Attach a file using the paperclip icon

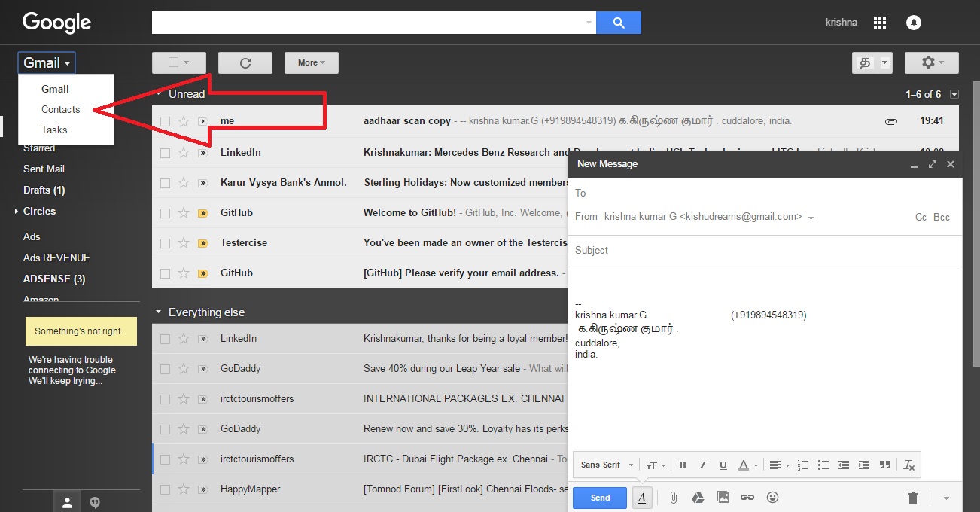coord(673,497)
